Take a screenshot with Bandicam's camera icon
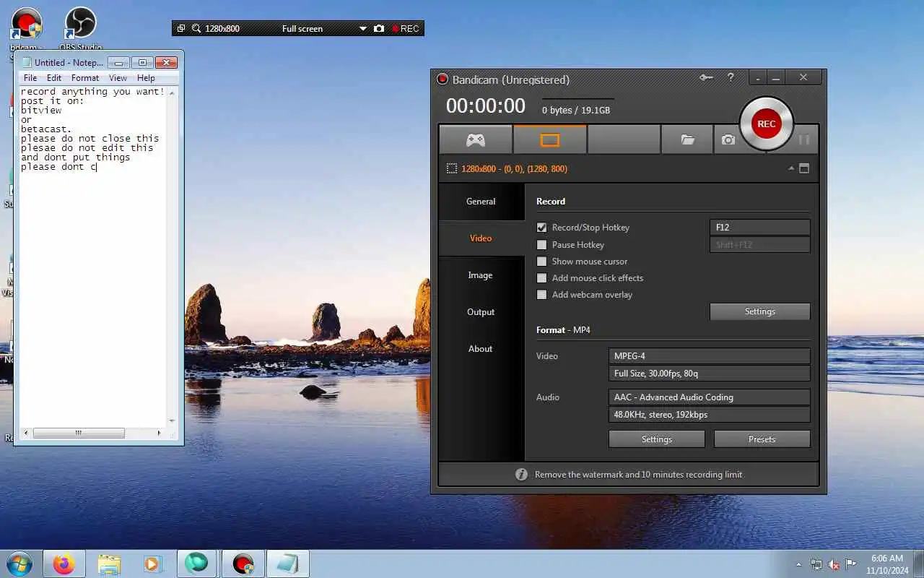Screen dimensions: 924x578 (x=728, y=139)
